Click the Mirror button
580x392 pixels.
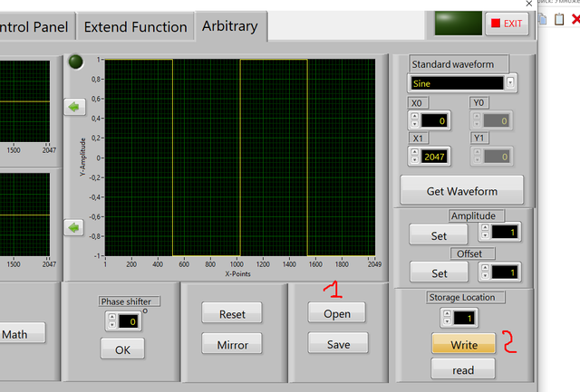click(x=232, y=344)
